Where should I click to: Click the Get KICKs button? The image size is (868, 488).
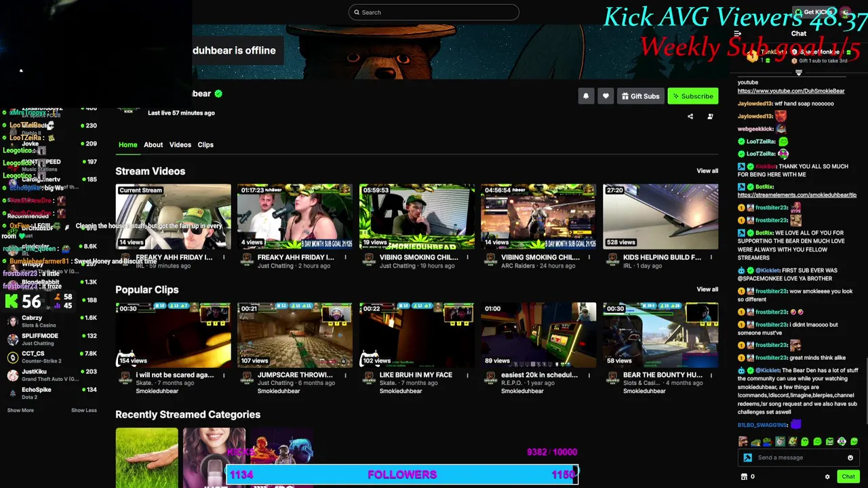[x=814, y=12]
